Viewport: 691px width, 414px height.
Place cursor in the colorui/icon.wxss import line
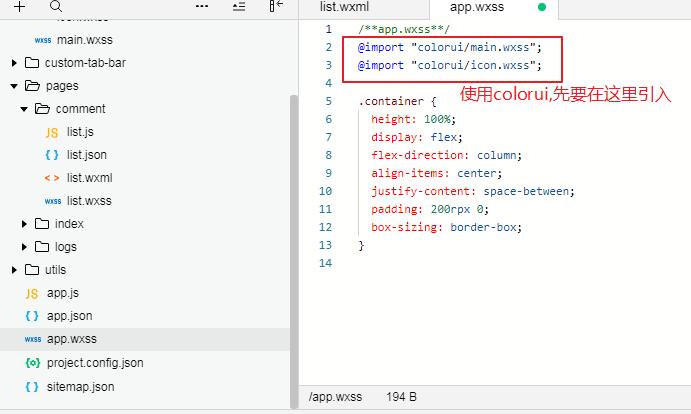(x=450, y=65)
